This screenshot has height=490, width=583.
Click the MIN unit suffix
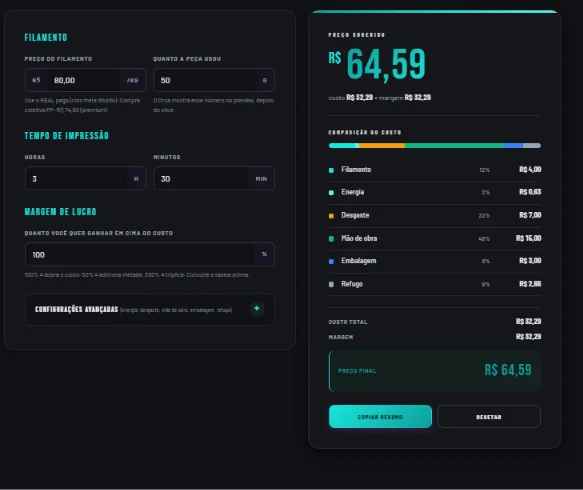click(x=261, y=179)
